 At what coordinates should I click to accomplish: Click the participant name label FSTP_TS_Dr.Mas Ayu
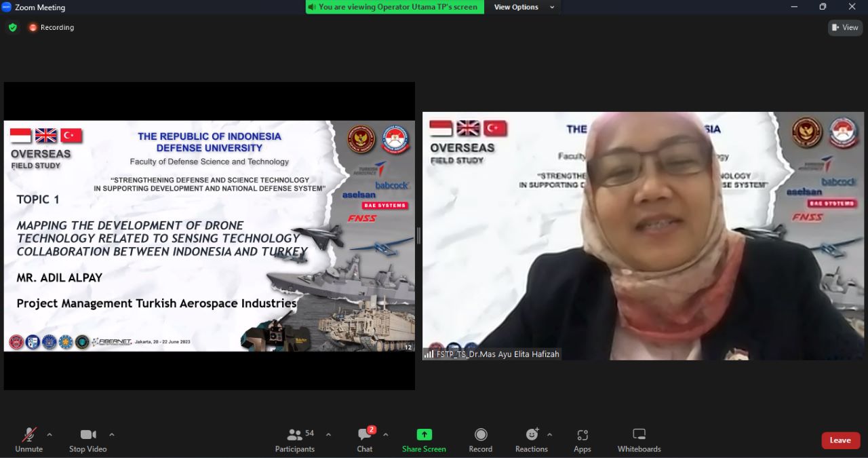pyautogui.click(x=492, y=354)
